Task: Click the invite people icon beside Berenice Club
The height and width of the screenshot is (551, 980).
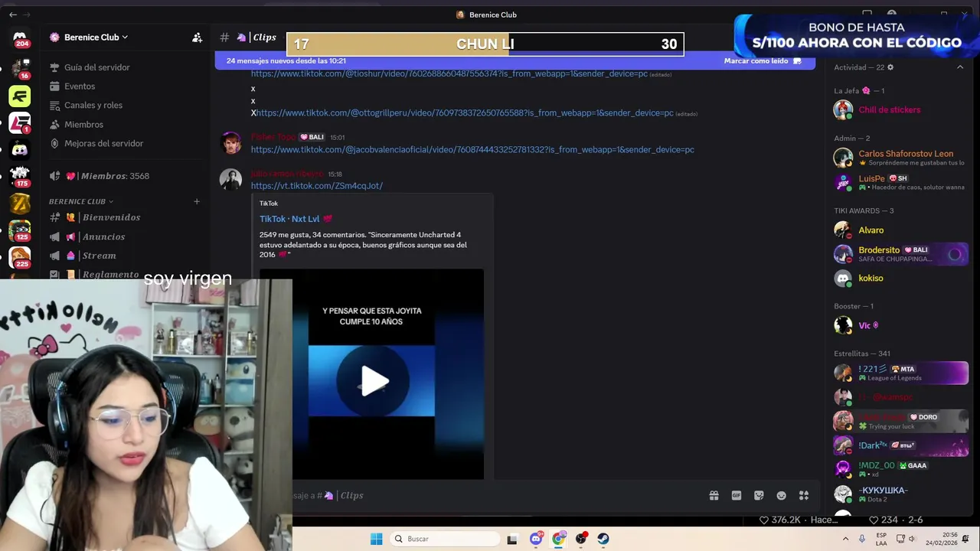Action: [197, 37]
